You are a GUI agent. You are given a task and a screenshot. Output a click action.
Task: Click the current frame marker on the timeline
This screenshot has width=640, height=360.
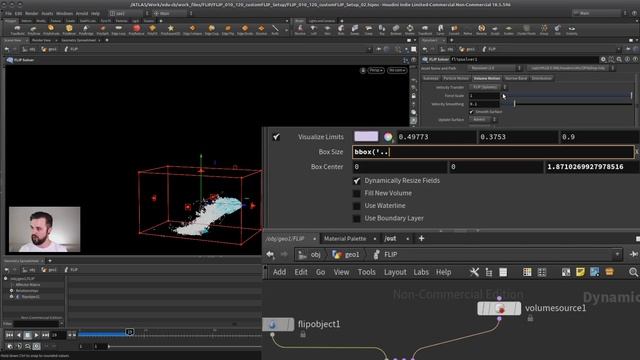(129, 332)
